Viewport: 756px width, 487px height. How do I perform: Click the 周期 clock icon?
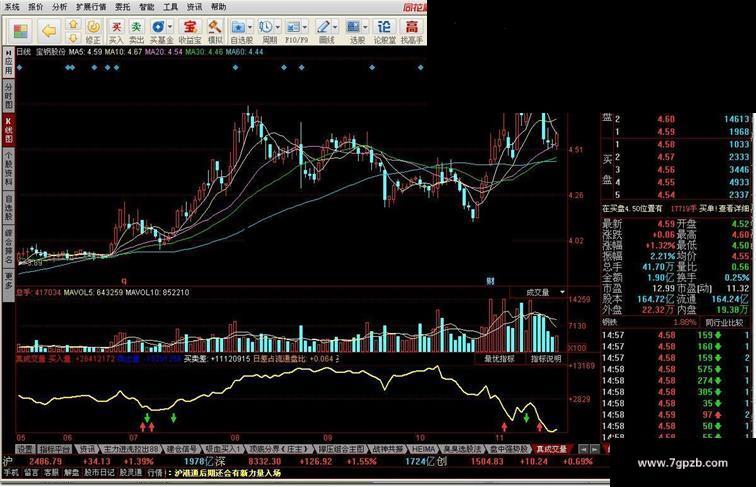(x=266, y=27)
